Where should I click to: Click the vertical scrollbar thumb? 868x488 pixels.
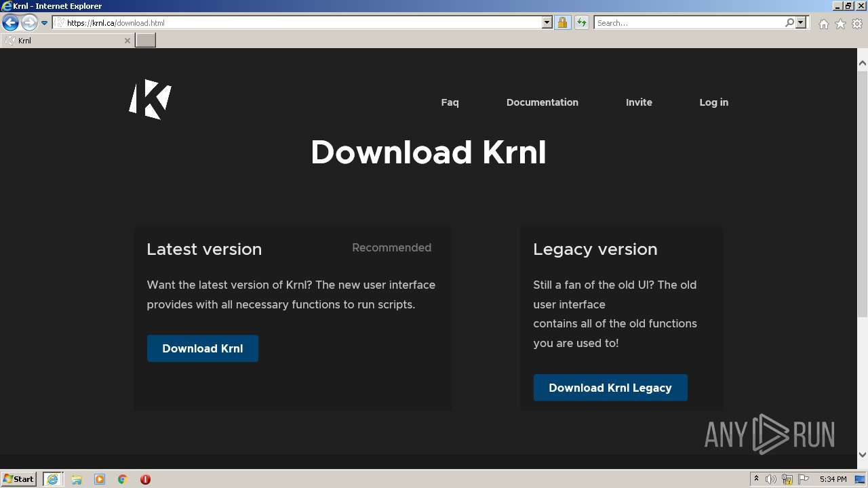[x=863, y=193]
